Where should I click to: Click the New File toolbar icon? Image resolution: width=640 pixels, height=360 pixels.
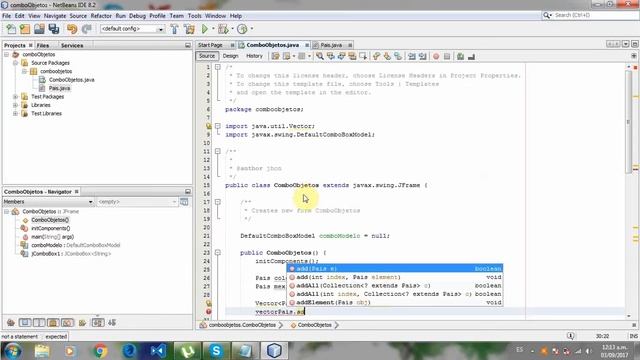pos(11,29)
